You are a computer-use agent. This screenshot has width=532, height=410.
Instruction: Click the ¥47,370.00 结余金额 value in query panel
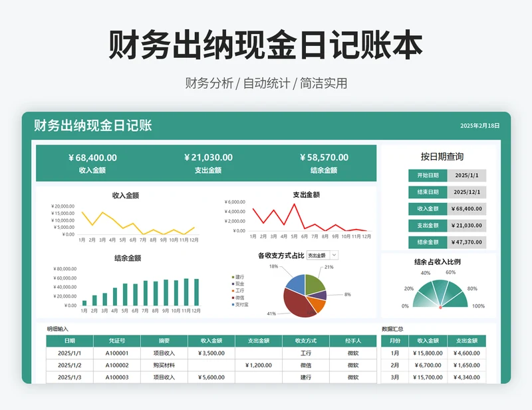point(467,242)
